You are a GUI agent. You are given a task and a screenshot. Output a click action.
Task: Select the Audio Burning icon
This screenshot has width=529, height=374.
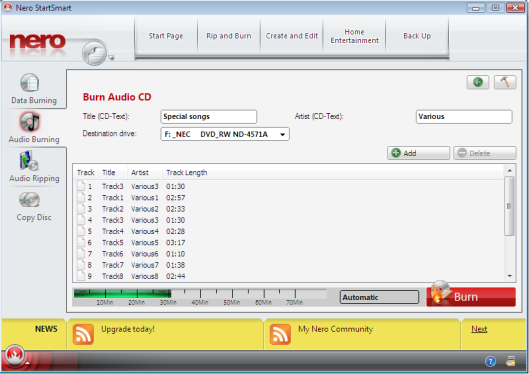coord(30,122)
